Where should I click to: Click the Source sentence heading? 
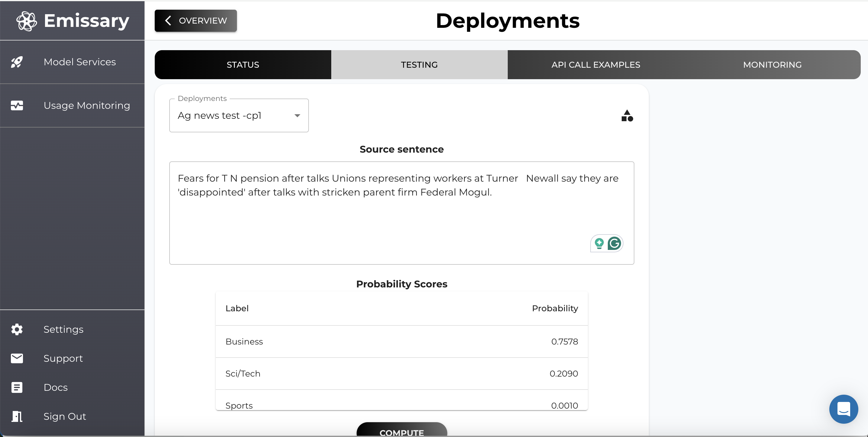point(402,149)
